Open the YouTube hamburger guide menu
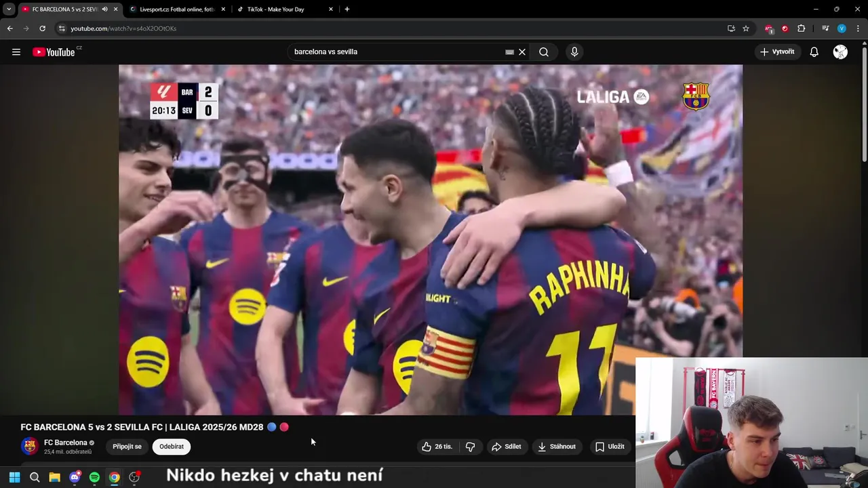This screenshot has height=488, width=868. click(16, 52)
